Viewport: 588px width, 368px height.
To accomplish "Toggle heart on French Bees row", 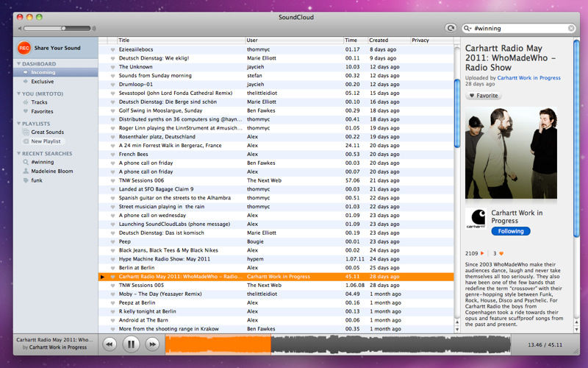I will (x=112, y=155).
